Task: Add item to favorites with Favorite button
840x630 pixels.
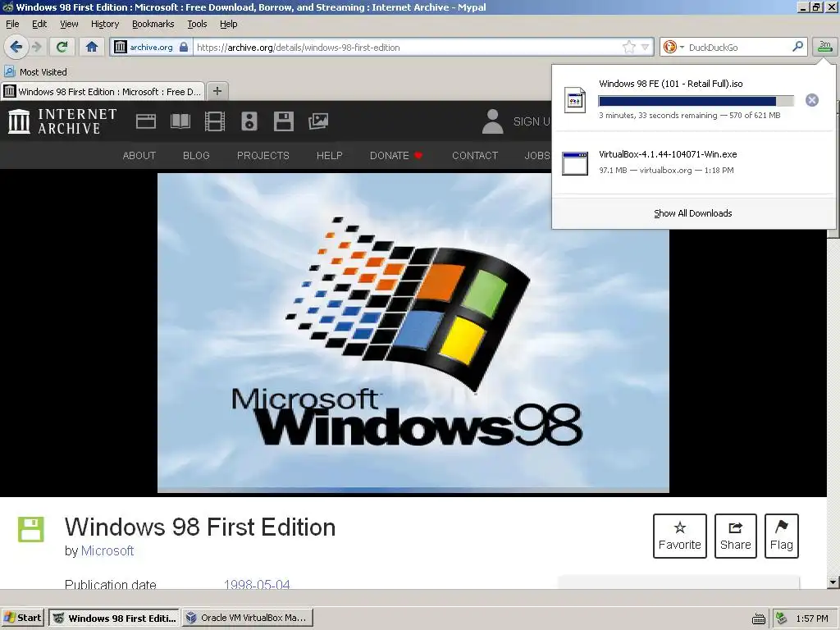Action: point(680,536)
